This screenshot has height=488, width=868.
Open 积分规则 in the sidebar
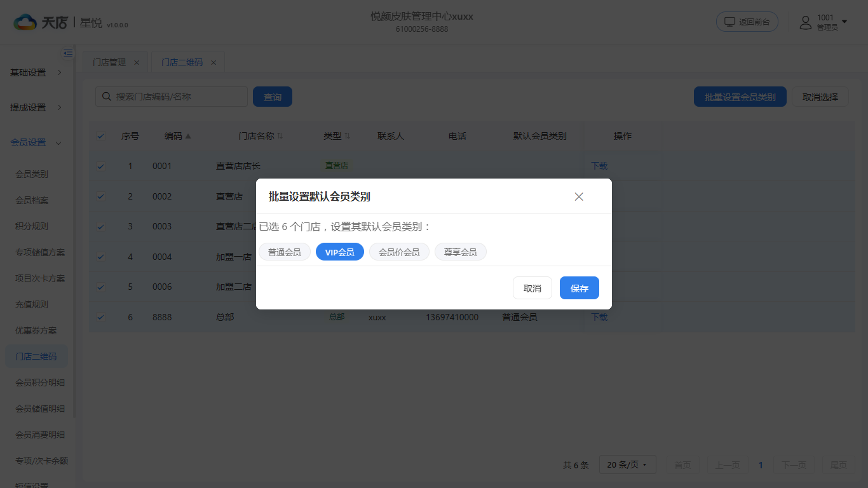[32, 226]
